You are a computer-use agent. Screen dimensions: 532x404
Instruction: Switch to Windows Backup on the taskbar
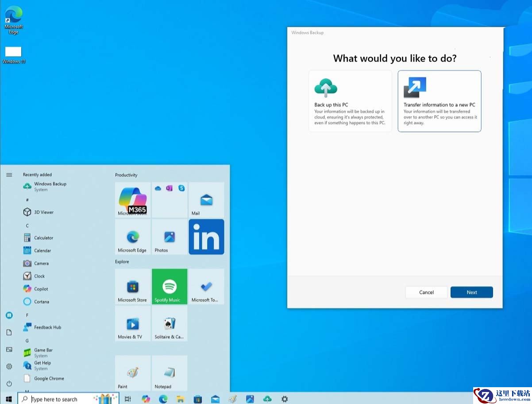267,399
